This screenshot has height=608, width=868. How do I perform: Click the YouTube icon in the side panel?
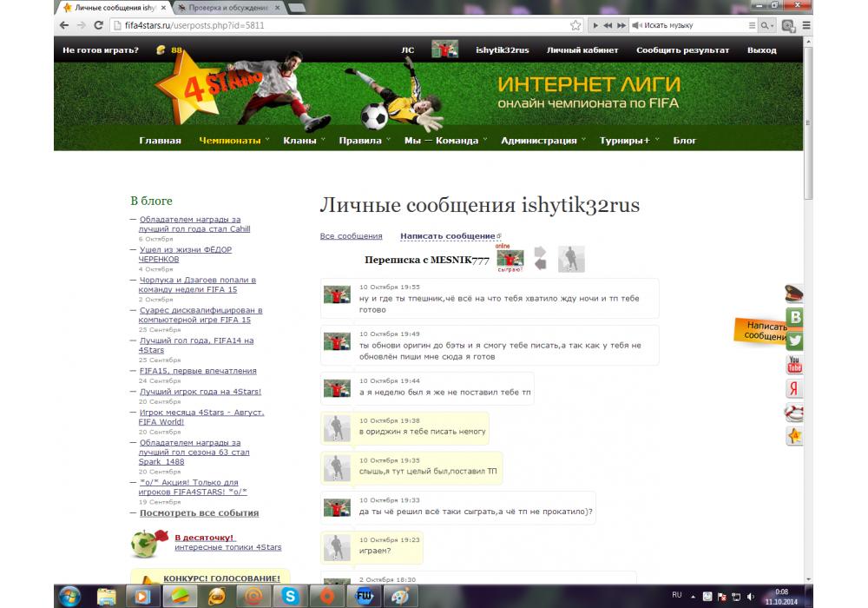pos(794,365)
